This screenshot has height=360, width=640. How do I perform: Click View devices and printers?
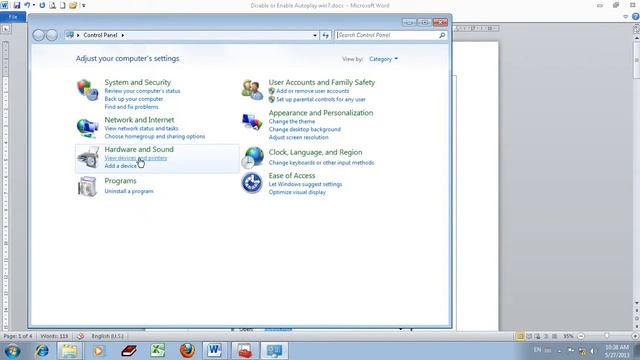[x=136, y=158]
